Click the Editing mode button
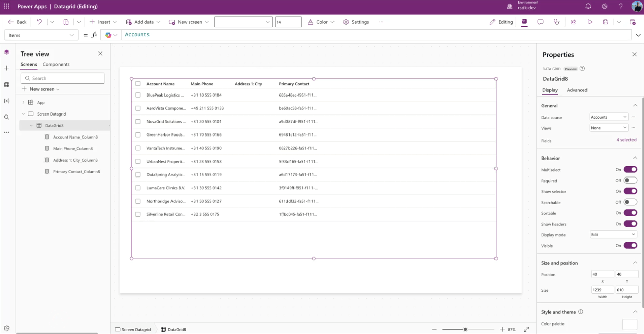 point(501,22)
